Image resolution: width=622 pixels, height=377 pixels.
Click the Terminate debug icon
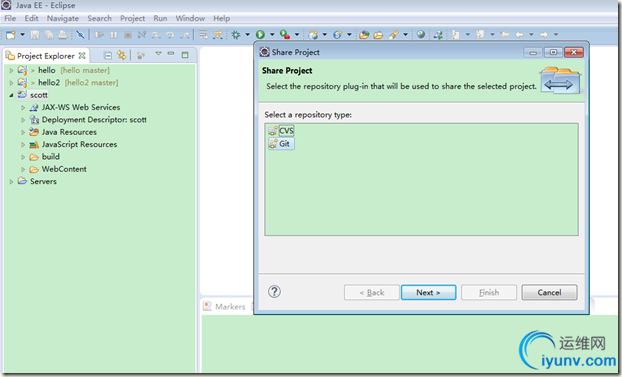click(128, 35)
